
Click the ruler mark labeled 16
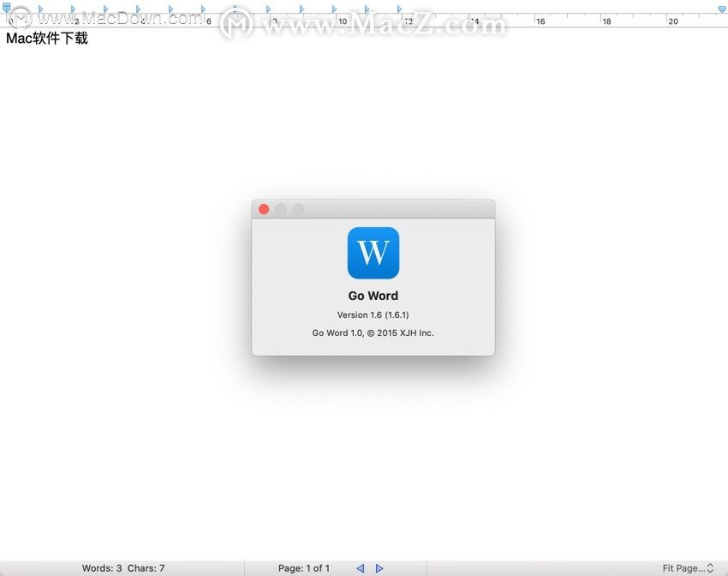540,21
